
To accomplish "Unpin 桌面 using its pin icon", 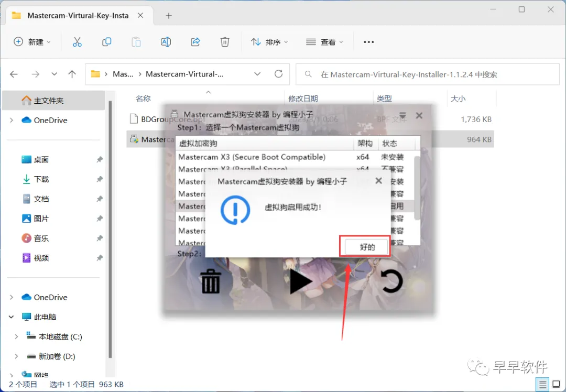I will coord(100,159).
